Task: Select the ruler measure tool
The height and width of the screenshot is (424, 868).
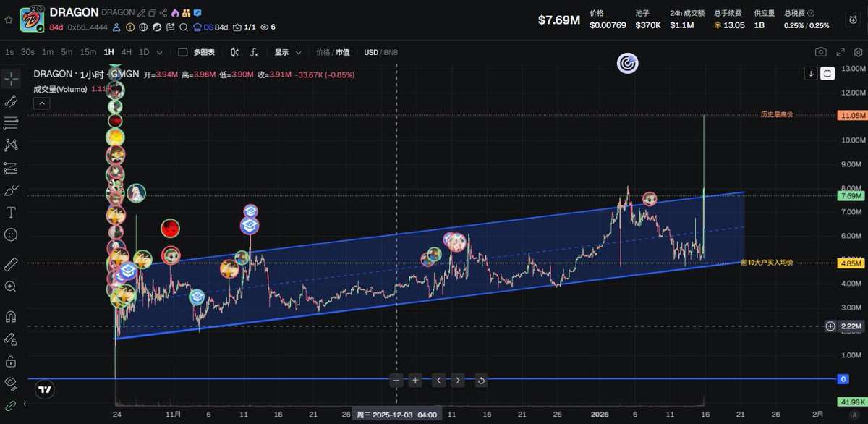Action: click(11, 264)
